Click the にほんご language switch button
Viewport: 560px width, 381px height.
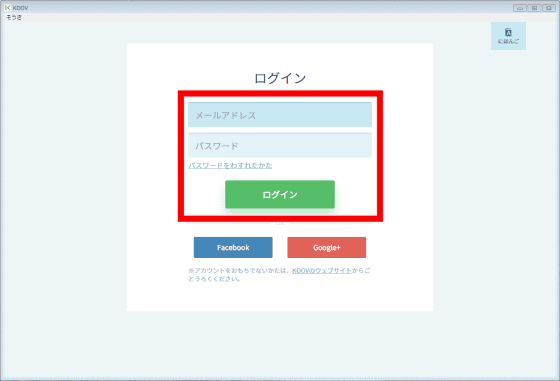(508, 36)
